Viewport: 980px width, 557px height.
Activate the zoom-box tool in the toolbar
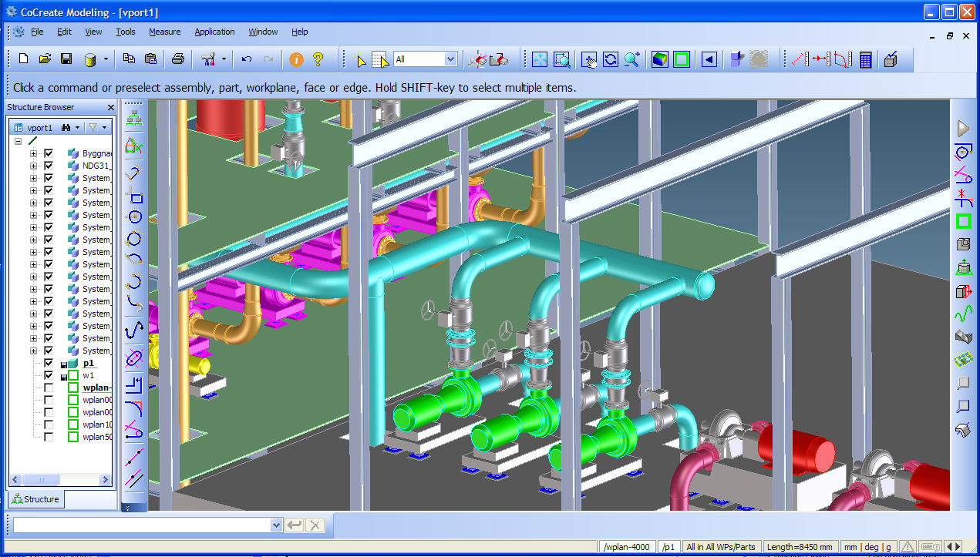[x=561, y=59]
